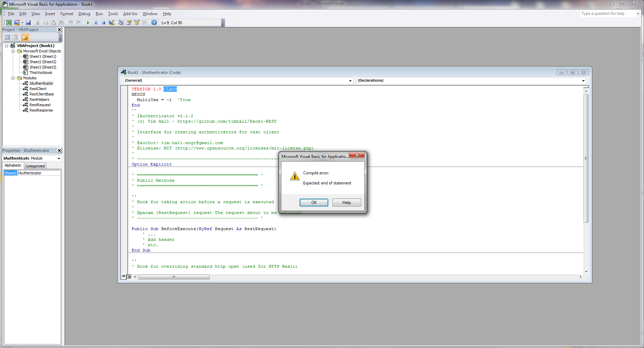The image size is (644, 348).
Task: Open the Insert object dropdown arrow
Action: click(x=22, y=23)
